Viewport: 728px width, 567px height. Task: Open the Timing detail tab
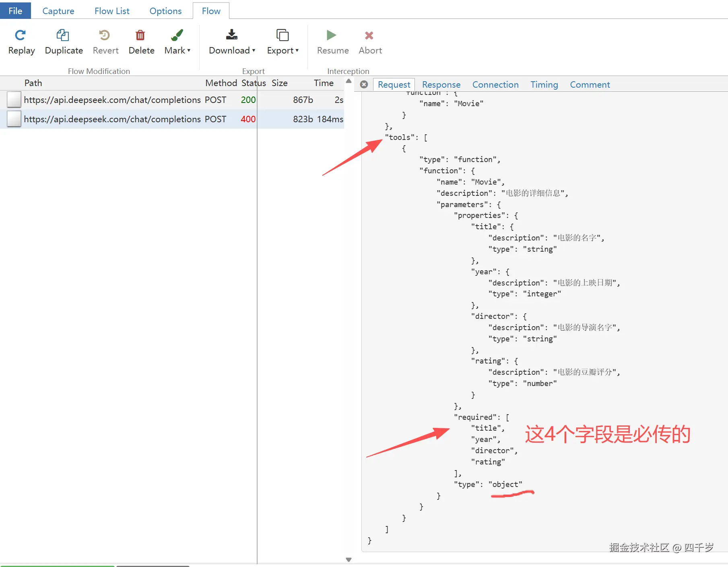[x=544, y=84]
